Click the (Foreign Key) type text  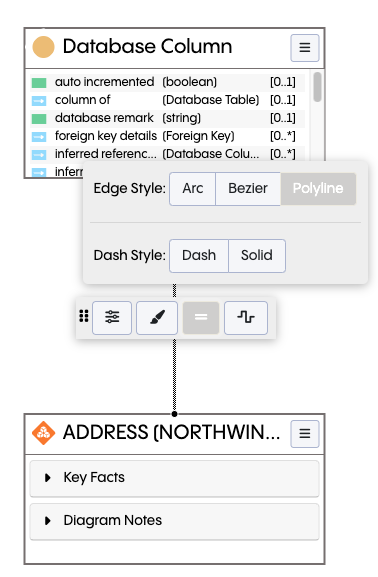[x=198, y=137]
